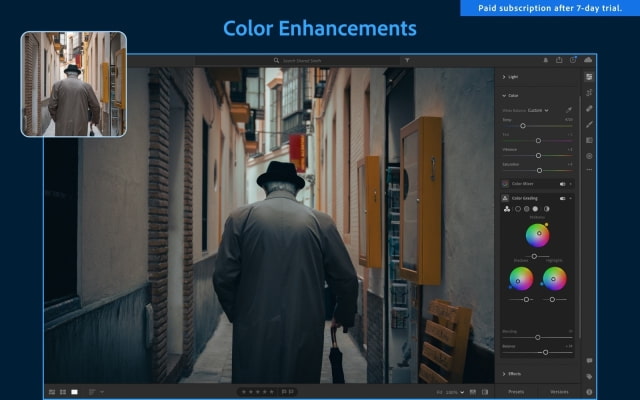Open the comments panel icon
The width and height of the screenshot is (640, 400).
click(x=589, y=361)
